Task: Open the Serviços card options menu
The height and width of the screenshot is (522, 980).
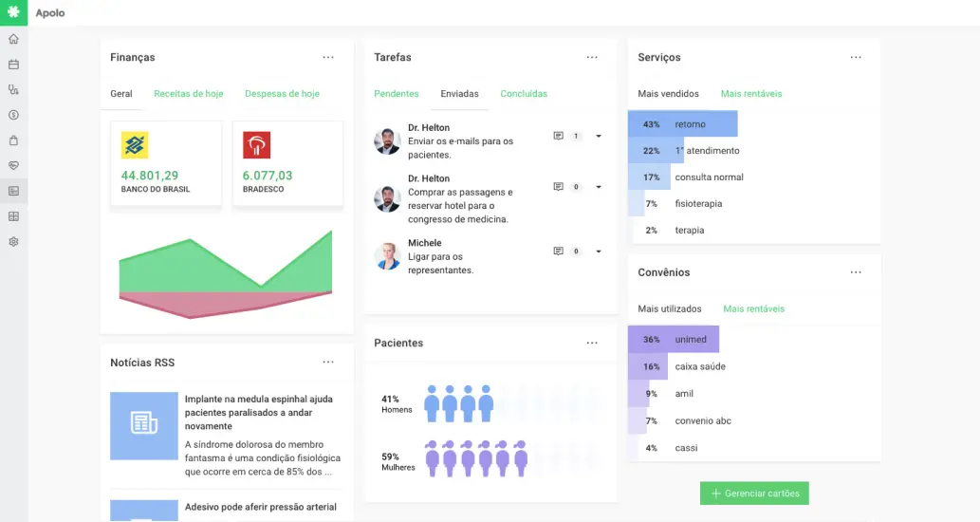Action: click(x=856, y=57)
